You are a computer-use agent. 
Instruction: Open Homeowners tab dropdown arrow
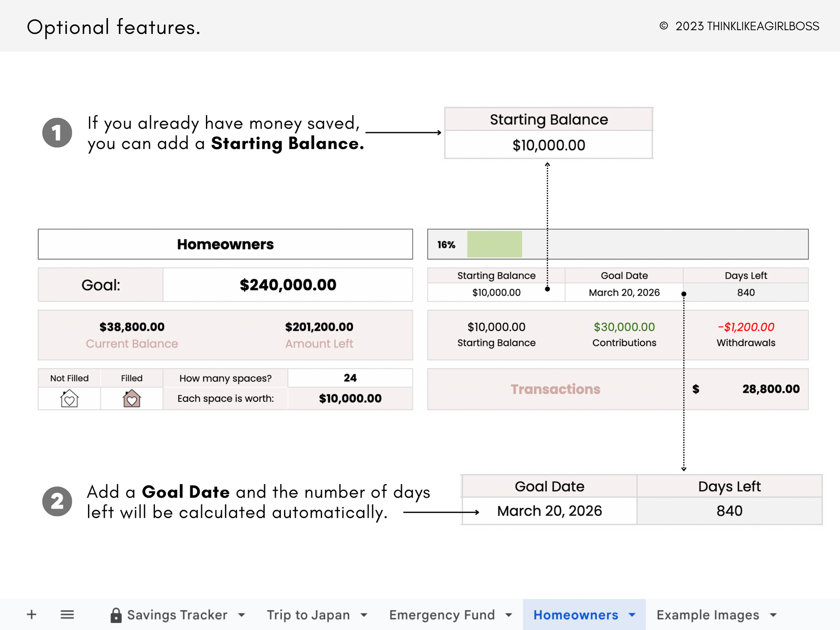632,615
